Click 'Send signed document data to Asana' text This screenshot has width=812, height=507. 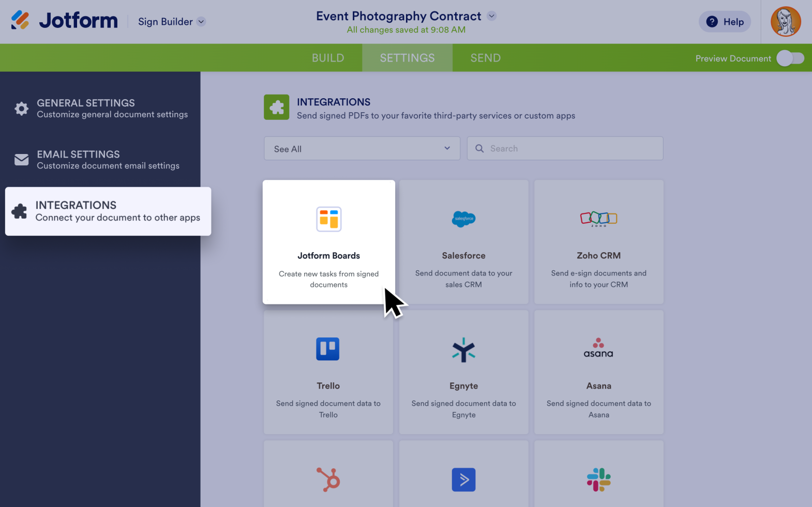[599, 409]
